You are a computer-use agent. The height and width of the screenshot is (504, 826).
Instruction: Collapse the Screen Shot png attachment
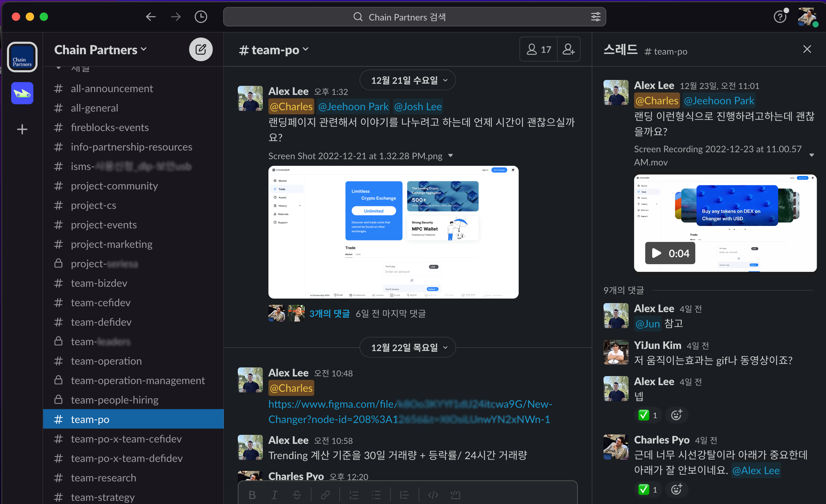point(451,156)
